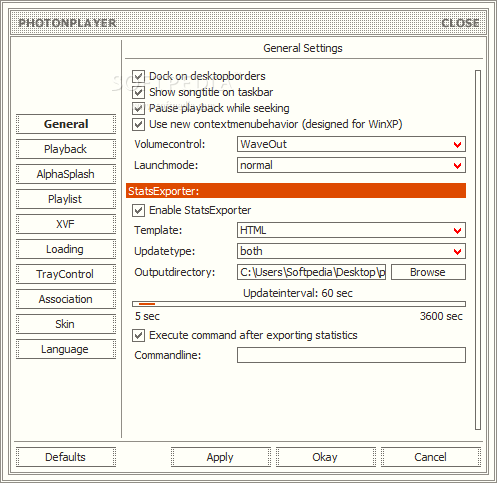The height and width of the screenshot is (483, 497).
Task: Click the '5 sec' minimum label
Action: coord(147,316)
